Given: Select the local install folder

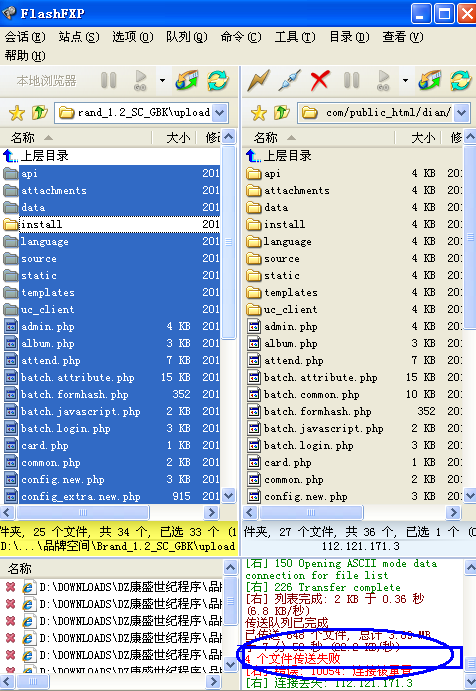Looking at the screenshot, I should pos(110,224).
